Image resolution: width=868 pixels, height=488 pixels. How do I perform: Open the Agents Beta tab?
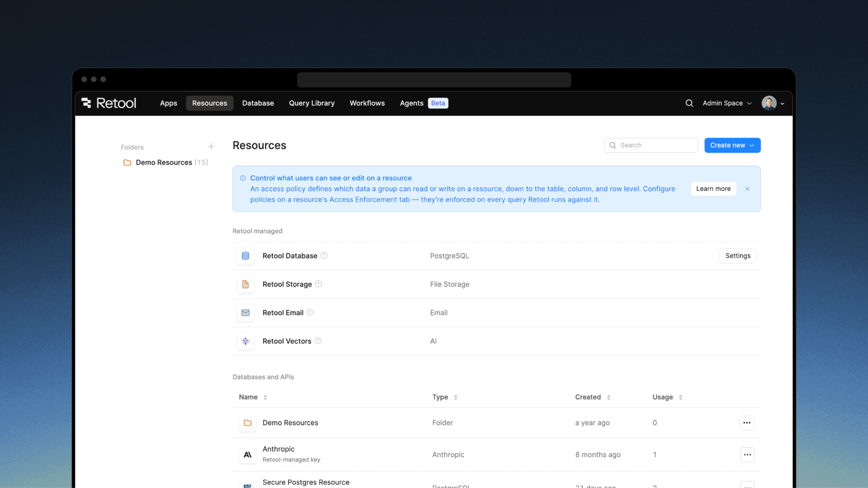[424, 103]
